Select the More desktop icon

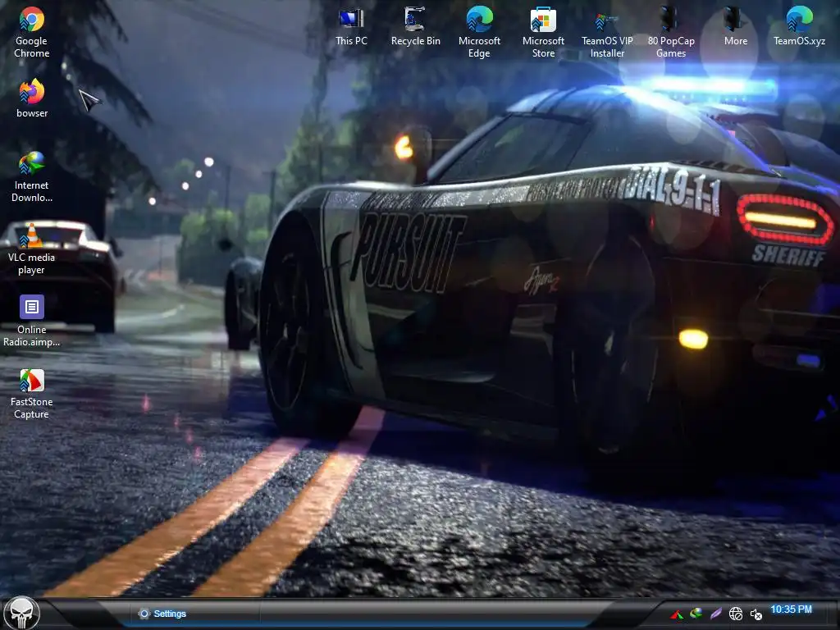coord(735,27)
